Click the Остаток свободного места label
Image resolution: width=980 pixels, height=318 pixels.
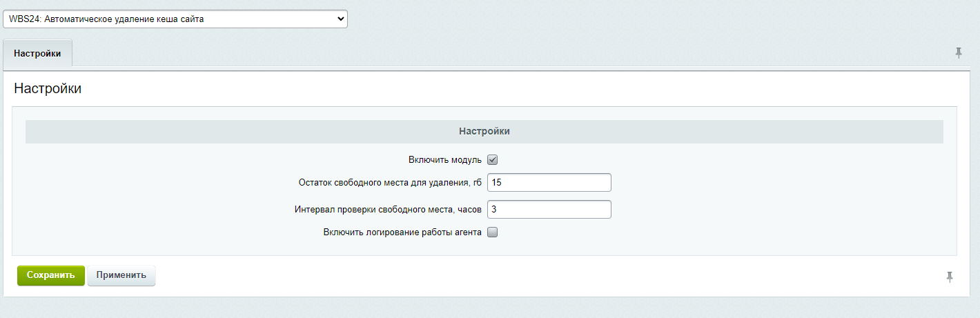(390, 183)
